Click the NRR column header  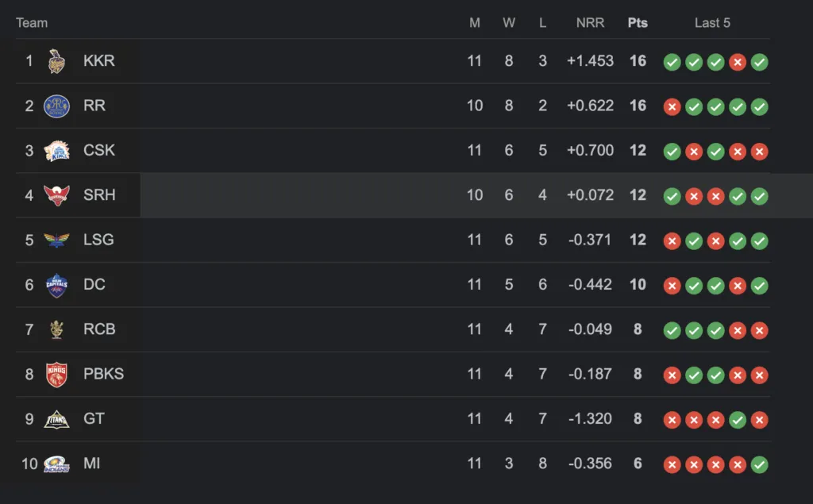tap(590, 23)
